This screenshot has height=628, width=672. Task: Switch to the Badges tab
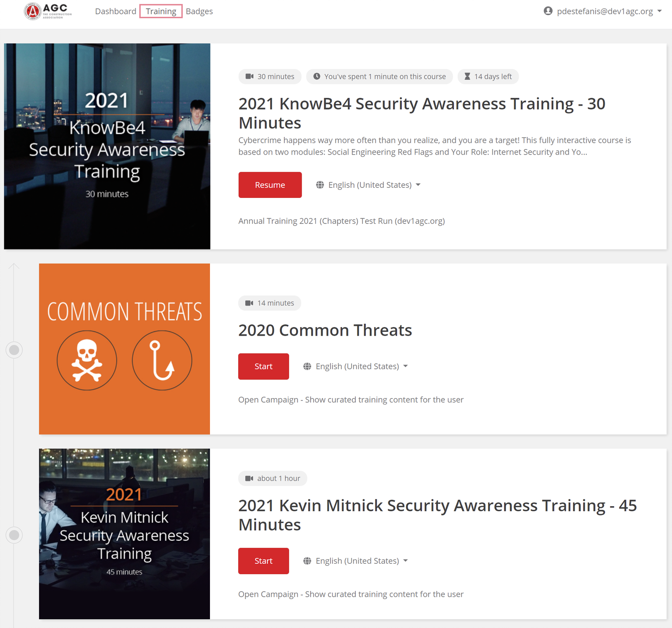point(199,11)
